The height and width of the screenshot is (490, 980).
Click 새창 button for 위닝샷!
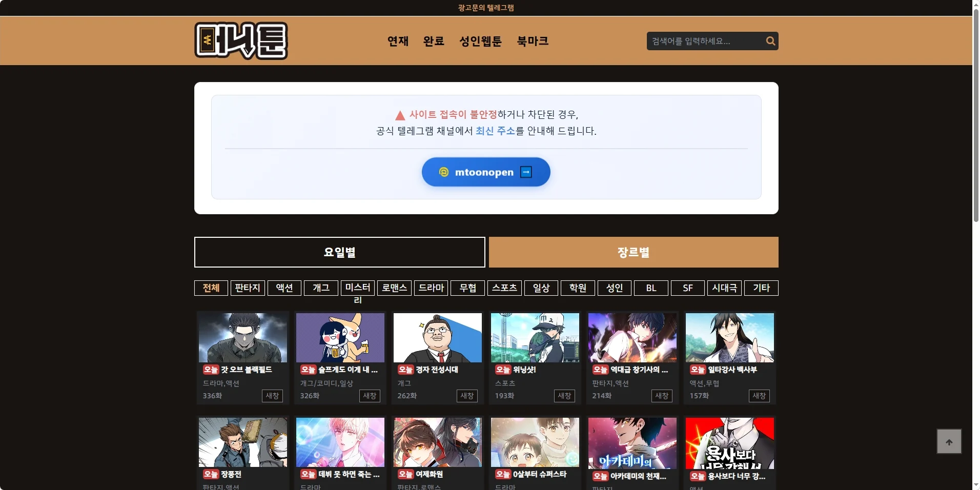coord(564,396)
